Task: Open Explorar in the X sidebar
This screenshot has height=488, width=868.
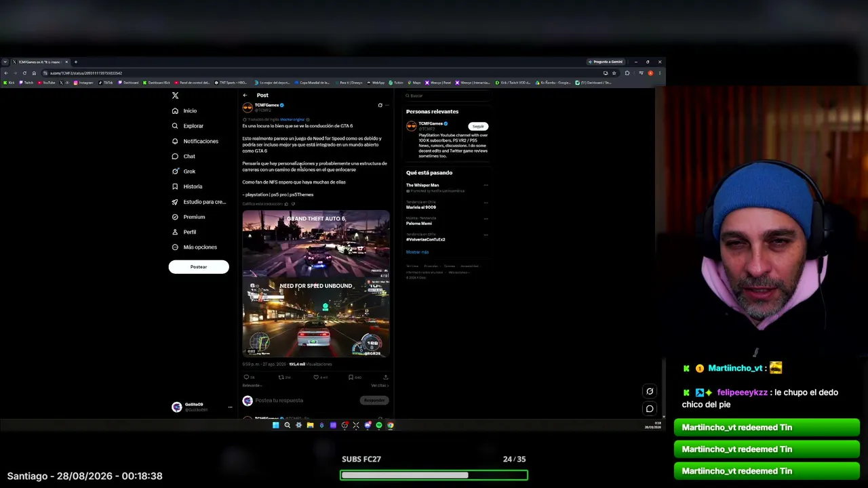Action: point(188,126)
